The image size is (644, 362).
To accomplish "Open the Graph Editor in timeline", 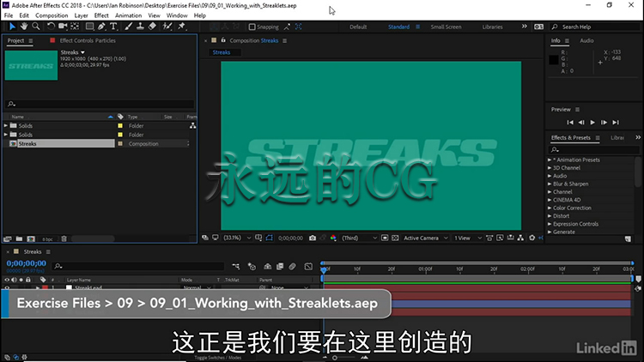I will 308,267.
